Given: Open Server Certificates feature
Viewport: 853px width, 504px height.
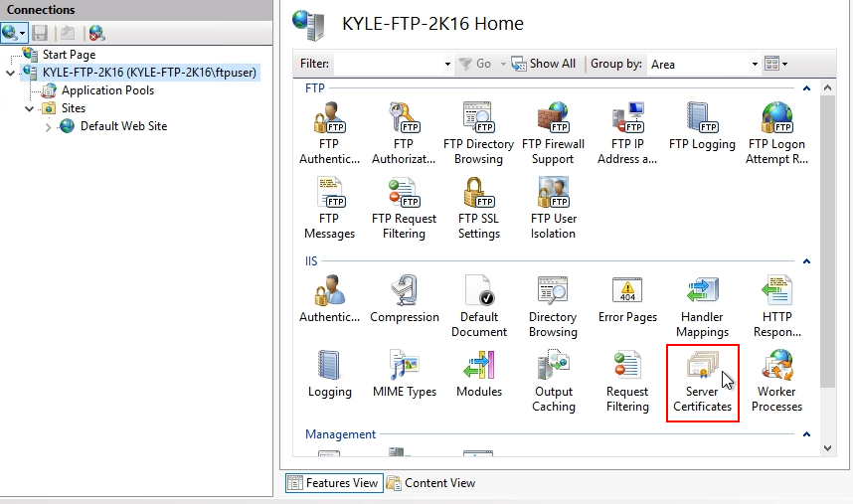Looking at the screenshot, I should pos(702,381).
